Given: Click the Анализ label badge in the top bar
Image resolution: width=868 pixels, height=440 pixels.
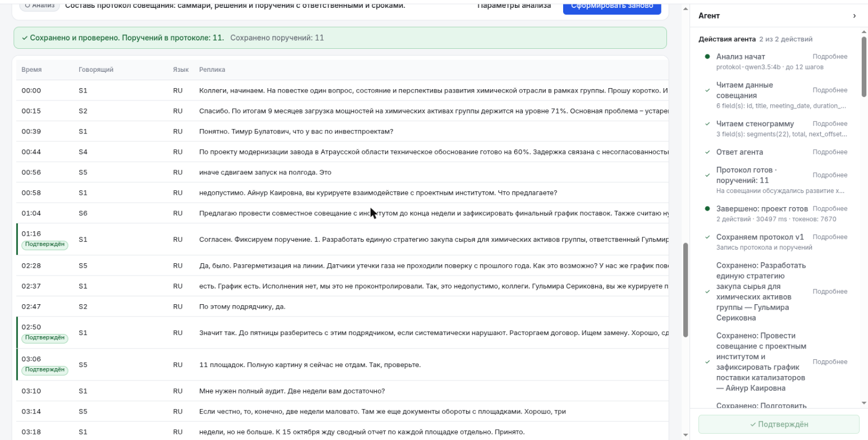Looking at the screenshot, I should pos(39,6).
